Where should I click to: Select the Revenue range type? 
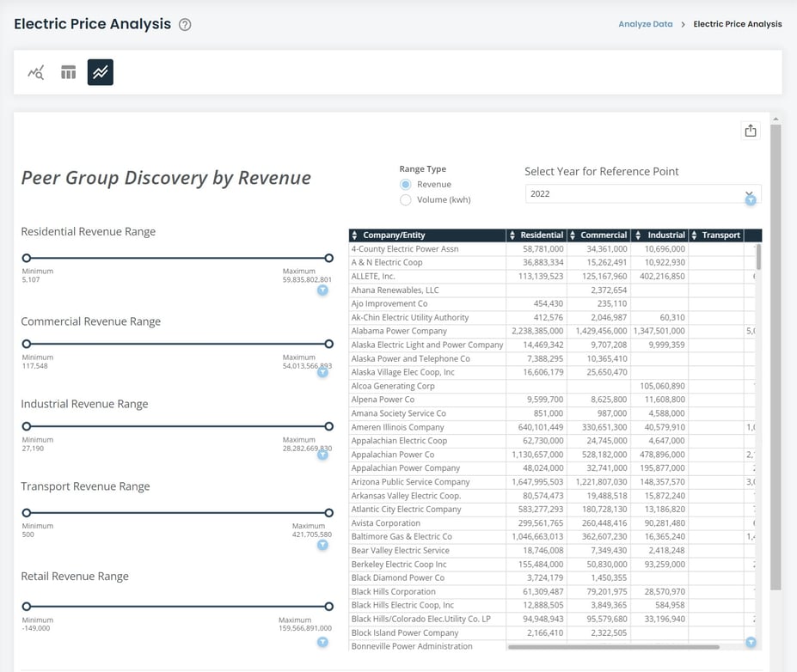coord(406,185)
